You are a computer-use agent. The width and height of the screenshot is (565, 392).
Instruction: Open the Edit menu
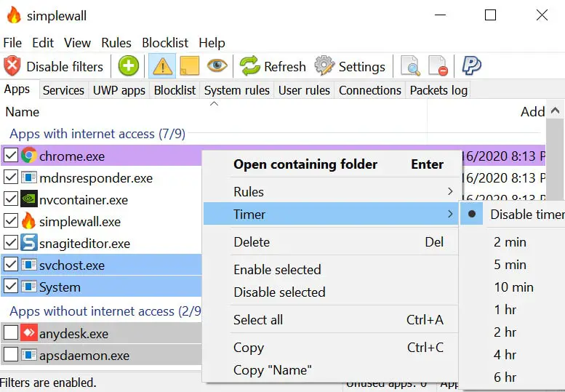[x=43, y=42]
